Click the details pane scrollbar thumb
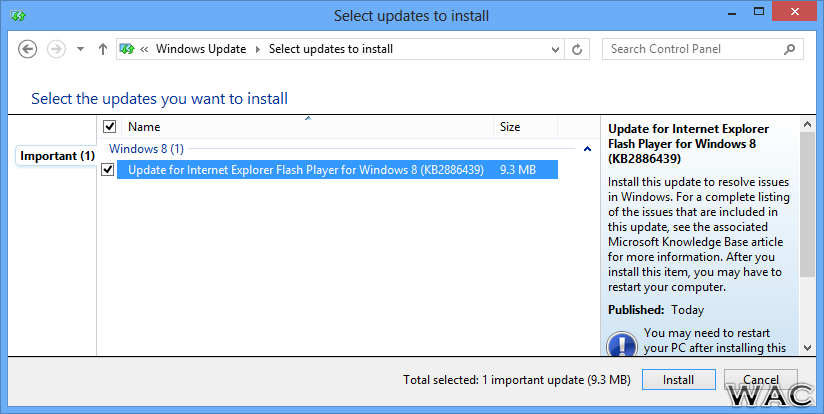824x414 pixels. point(807,205)
